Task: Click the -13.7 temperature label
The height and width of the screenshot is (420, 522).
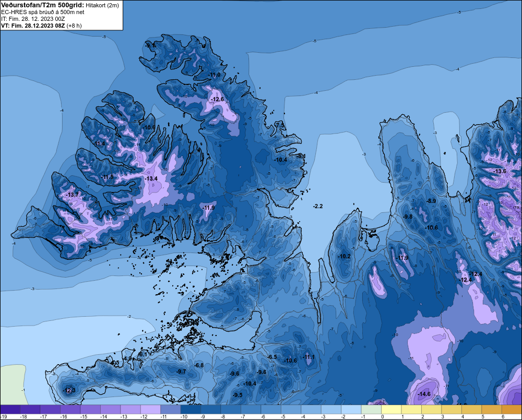Action: click(72, 195)
